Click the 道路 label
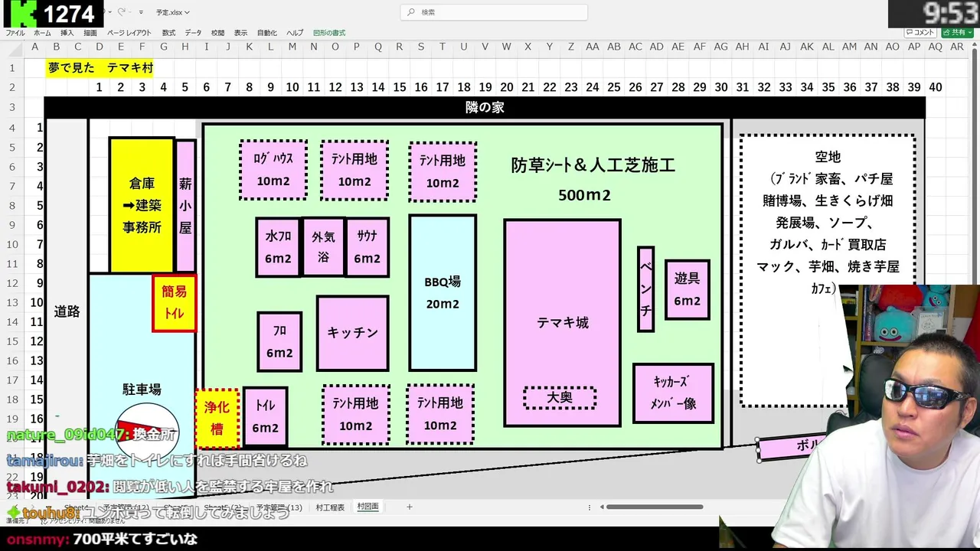 [67, 311]
